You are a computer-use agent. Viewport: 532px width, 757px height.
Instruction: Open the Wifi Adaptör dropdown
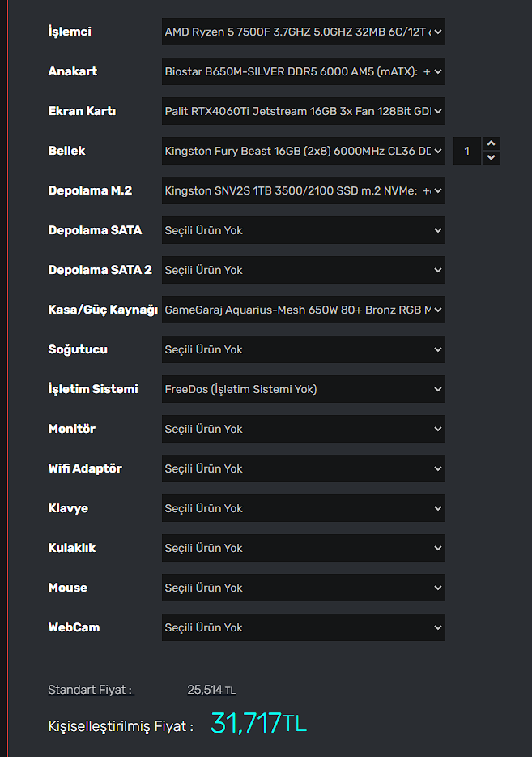[303, 468]
